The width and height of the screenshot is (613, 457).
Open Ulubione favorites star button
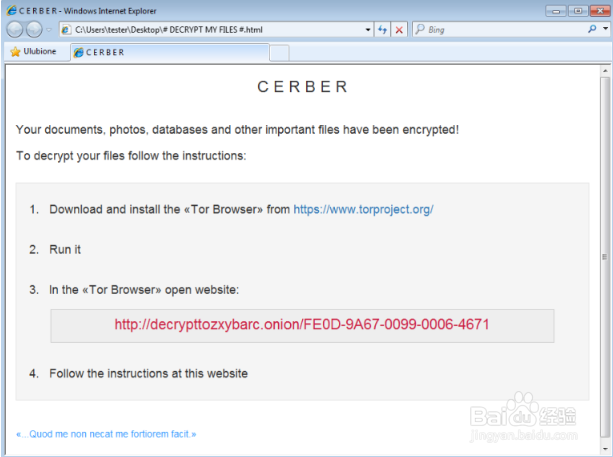(33, 52)
